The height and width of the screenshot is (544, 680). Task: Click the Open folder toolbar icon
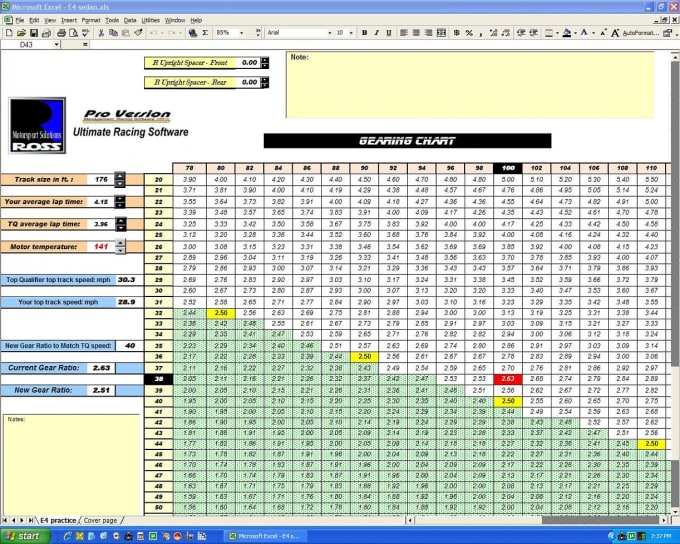tap(21, 33)
